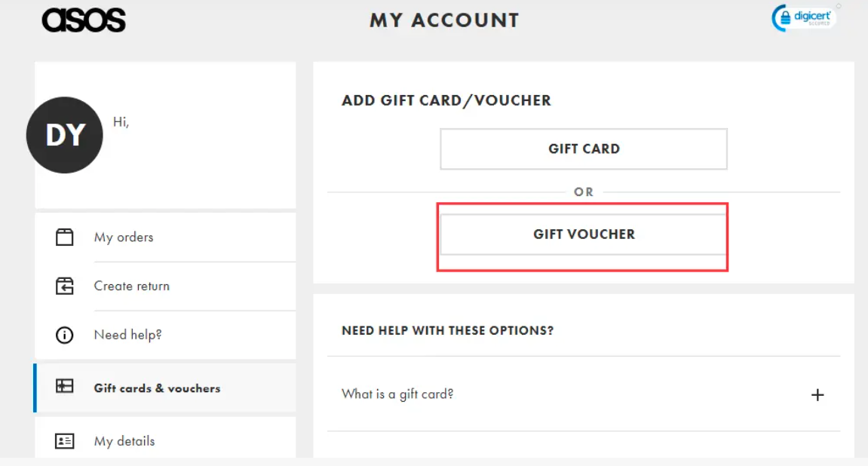
Task: Click the ASOS logo
Action: [84, 20]
